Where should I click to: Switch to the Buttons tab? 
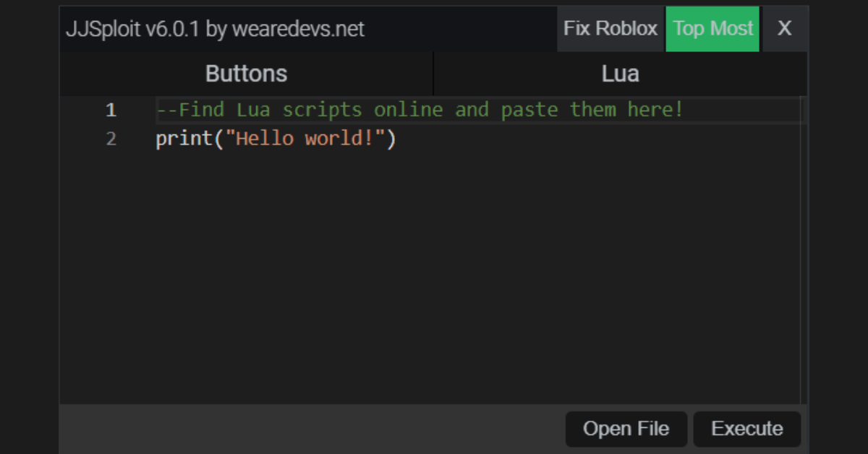tap(246, 73)
